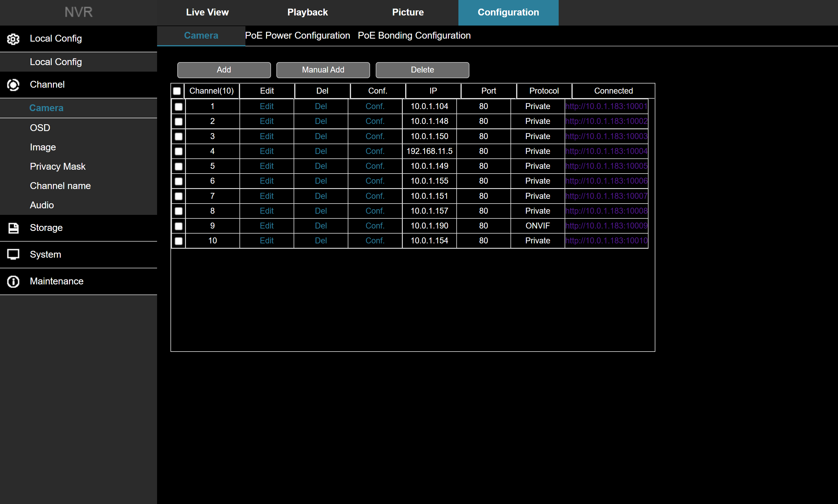This screenshot has height=504, width=838.
Task: Click the Delete button above table
Action: click(x=422, y=70)
